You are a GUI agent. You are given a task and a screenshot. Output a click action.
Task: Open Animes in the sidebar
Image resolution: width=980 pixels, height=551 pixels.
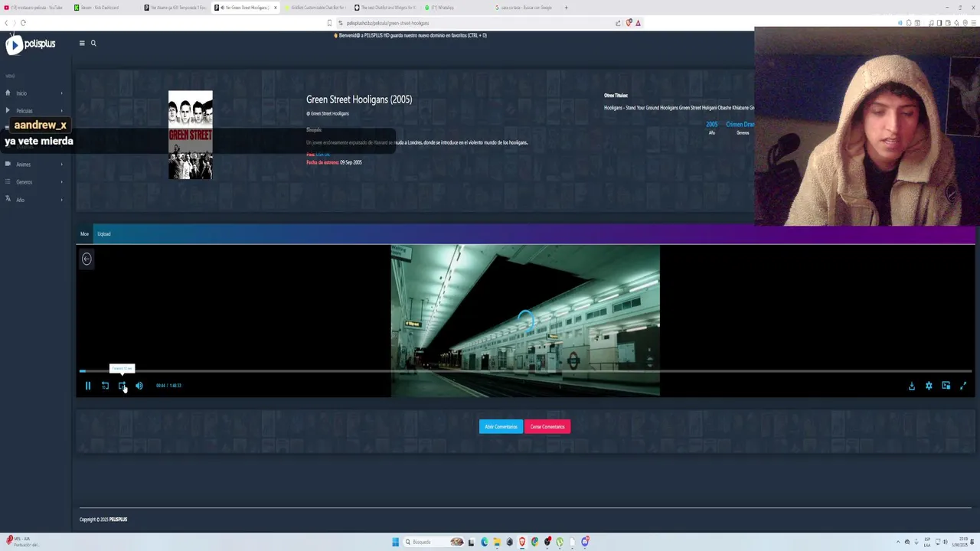point(24,165)
